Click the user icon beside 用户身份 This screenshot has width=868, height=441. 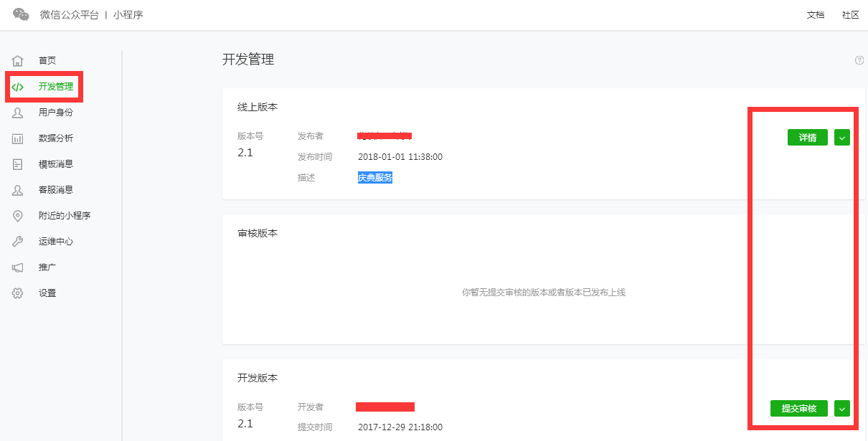click(18, 113)
